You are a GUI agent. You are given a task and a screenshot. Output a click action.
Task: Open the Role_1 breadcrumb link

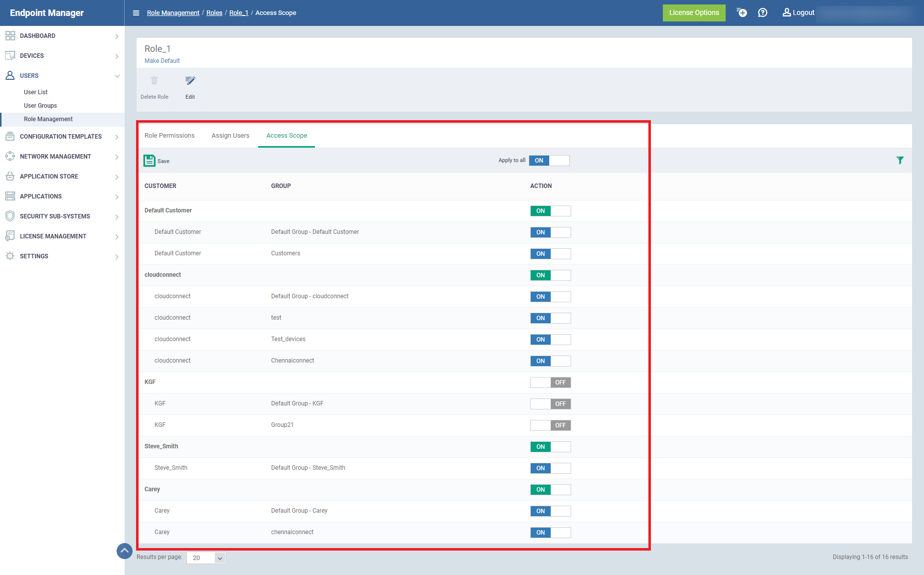239,13
